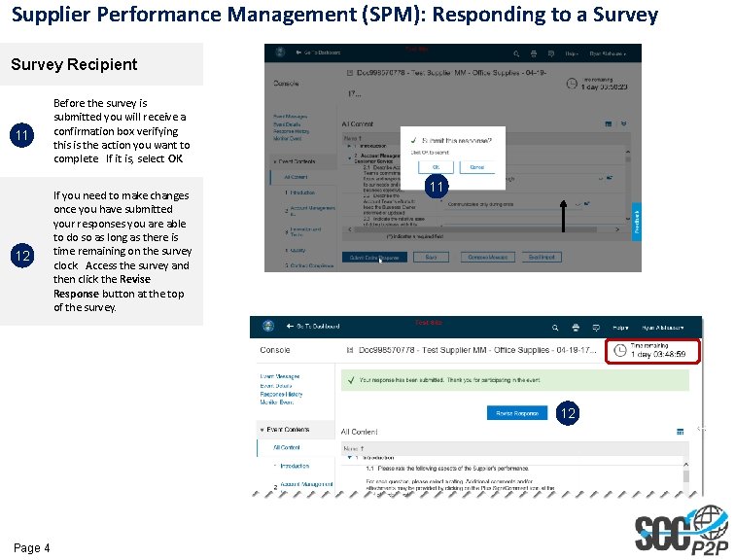Click the Doc998570778 title in lower screenshot

pyautogui.click(x=477, y=350)
